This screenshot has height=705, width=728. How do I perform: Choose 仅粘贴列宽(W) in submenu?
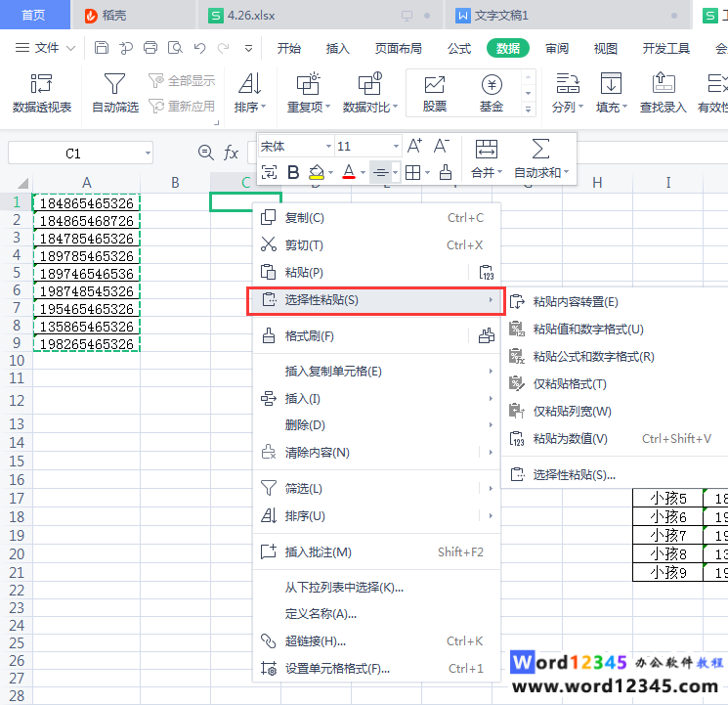[616, 412]
